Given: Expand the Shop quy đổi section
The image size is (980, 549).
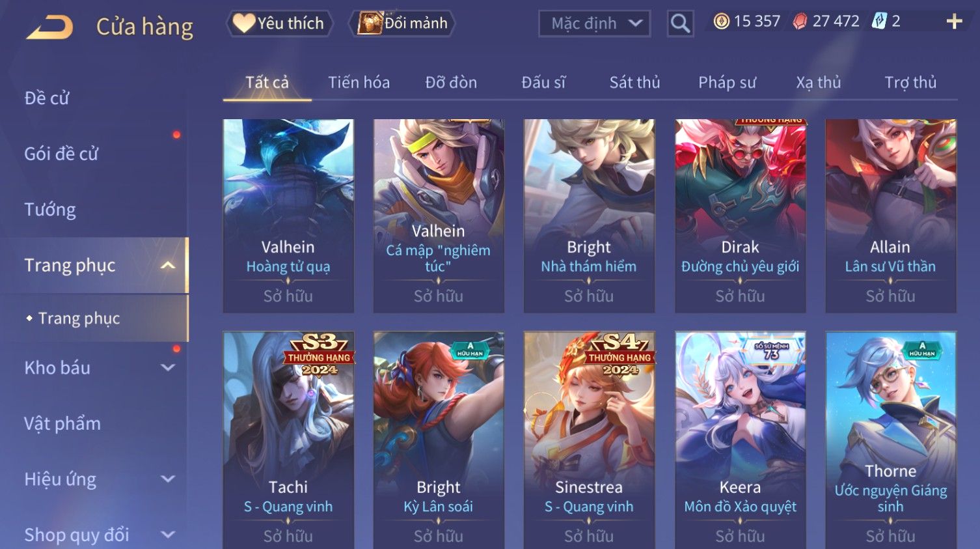Looking at the screenshot, I should pos(168,535).
